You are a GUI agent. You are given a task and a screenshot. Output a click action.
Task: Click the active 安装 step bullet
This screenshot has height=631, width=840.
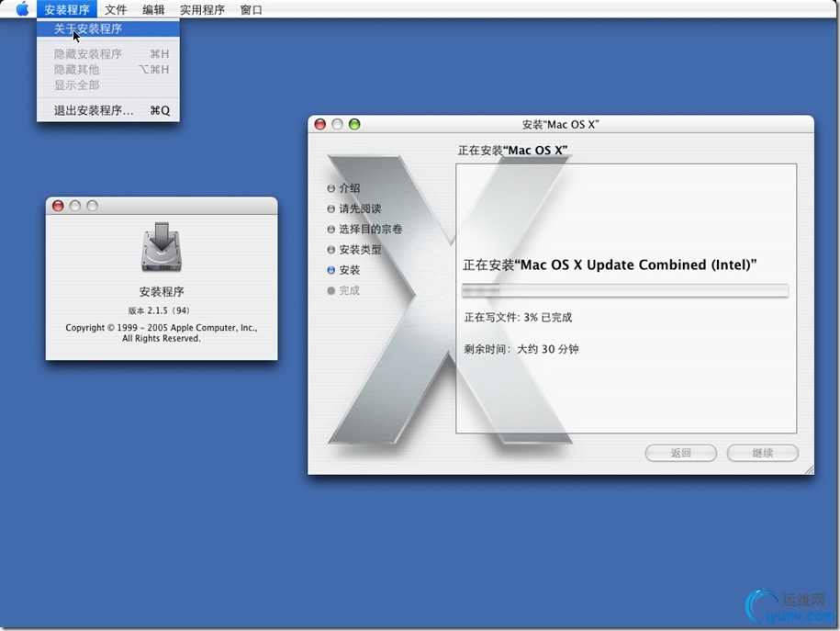point(331,270)
